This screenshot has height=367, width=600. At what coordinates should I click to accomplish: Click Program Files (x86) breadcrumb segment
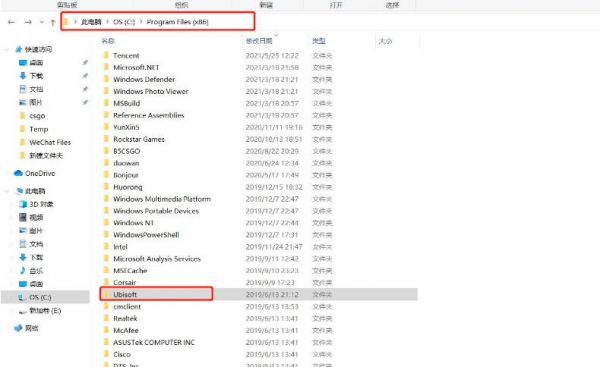click(x=178, y=22)
